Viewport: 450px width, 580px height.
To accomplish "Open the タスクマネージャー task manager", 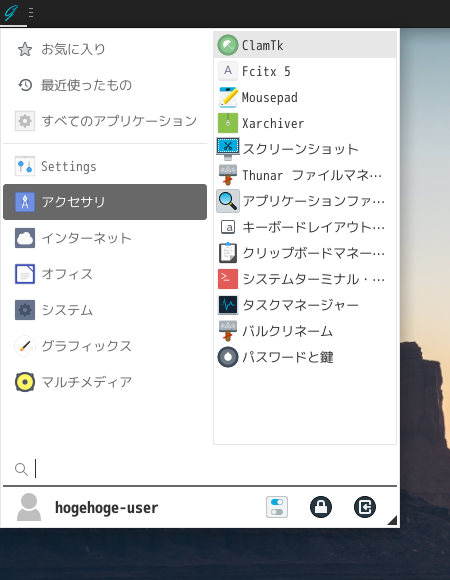I will pos(305,305).
